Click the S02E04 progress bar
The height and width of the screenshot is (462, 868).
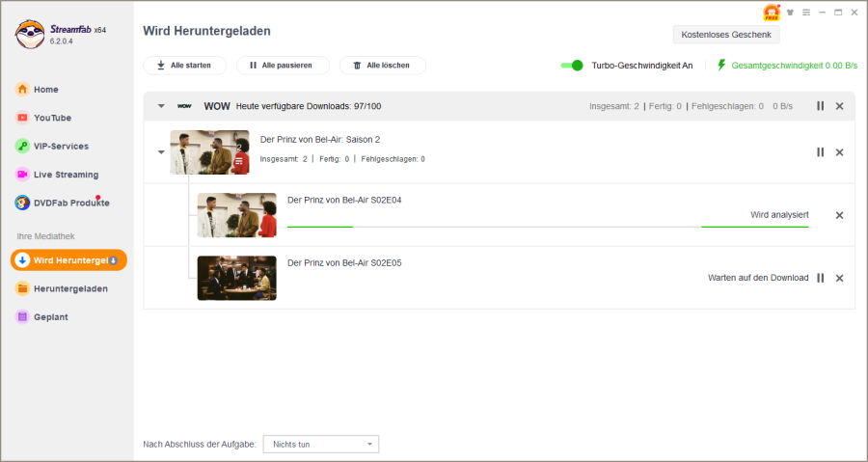[548, 227]
